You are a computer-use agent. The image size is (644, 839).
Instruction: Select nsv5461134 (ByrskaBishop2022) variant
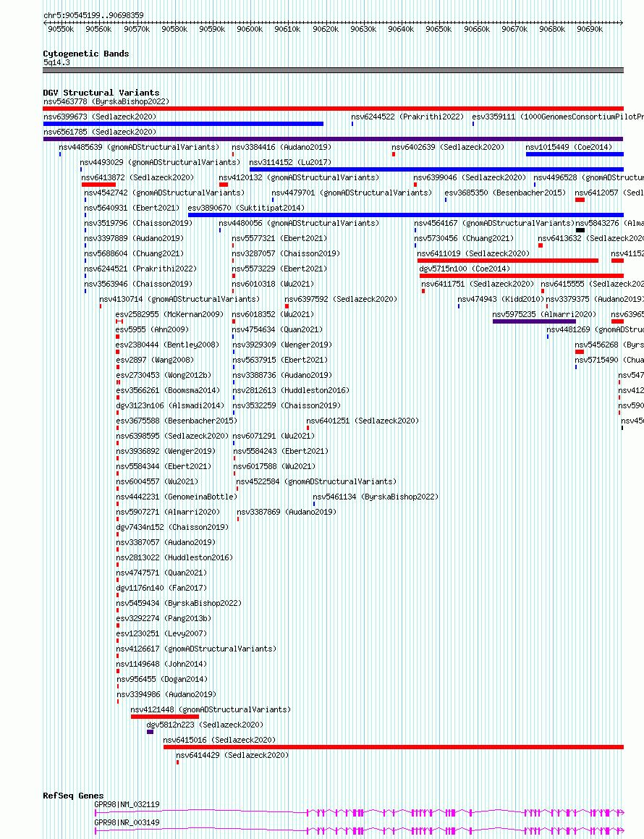pos(376,497)
